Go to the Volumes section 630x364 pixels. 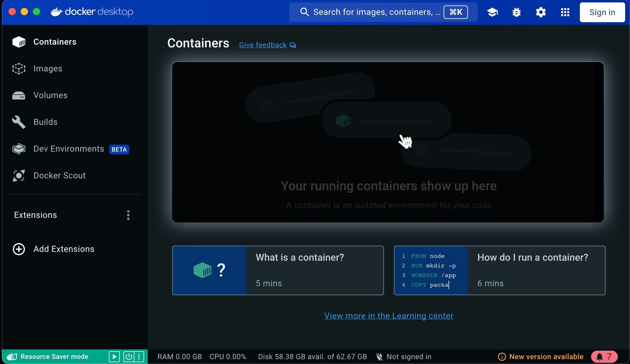pyautogui.click(x=50, y=95)
